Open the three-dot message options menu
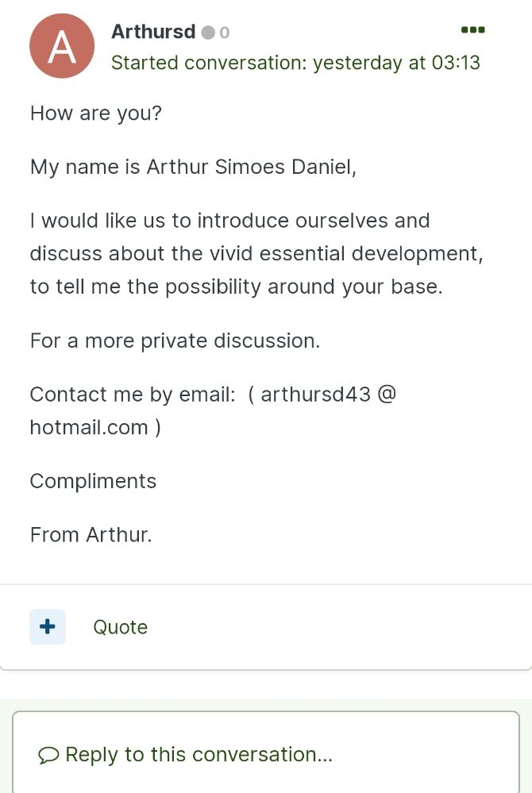 [472, 31]
